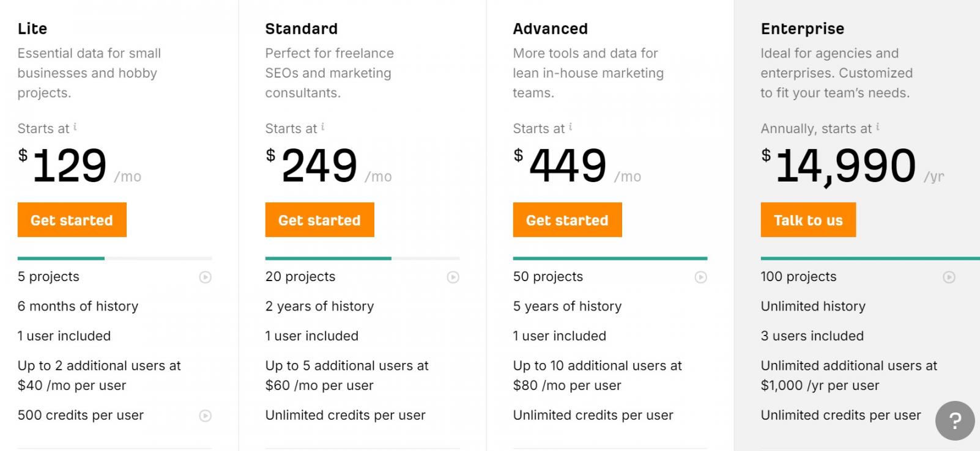Click the Lite plan green progress bar

click(x=61, y=258)
